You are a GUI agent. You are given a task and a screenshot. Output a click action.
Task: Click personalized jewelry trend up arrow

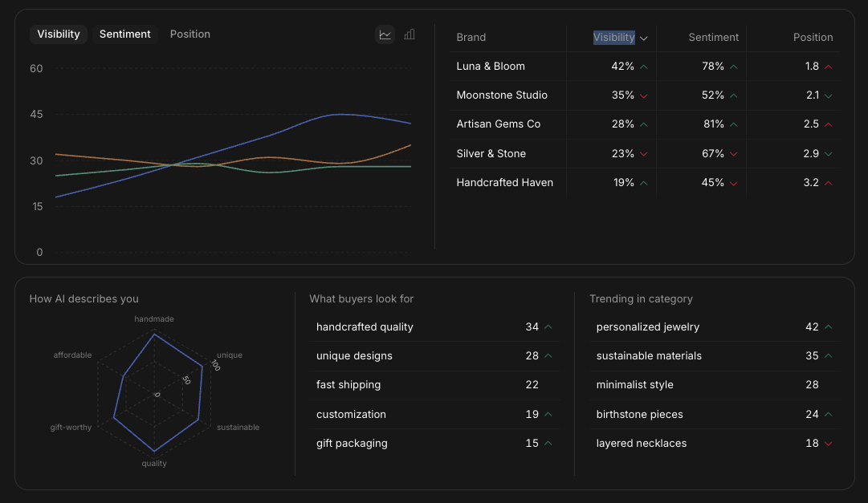829,327
